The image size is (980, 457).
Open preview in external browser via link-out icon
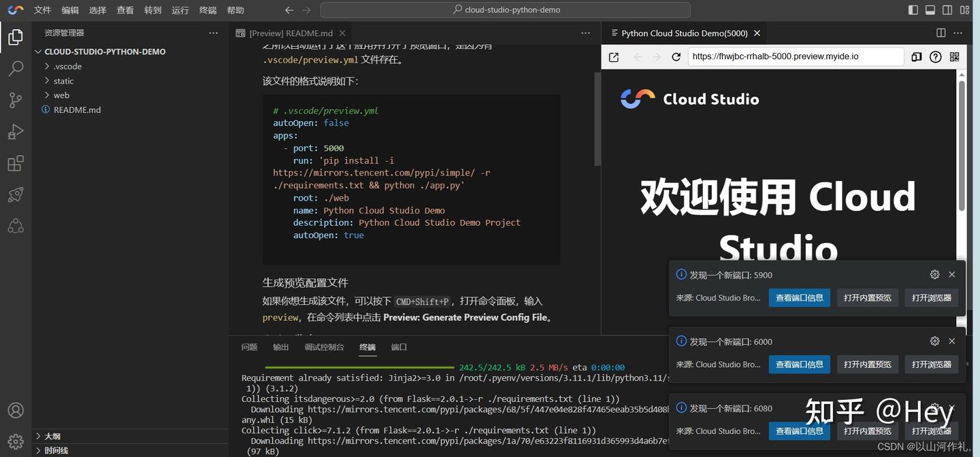point(613,56)
